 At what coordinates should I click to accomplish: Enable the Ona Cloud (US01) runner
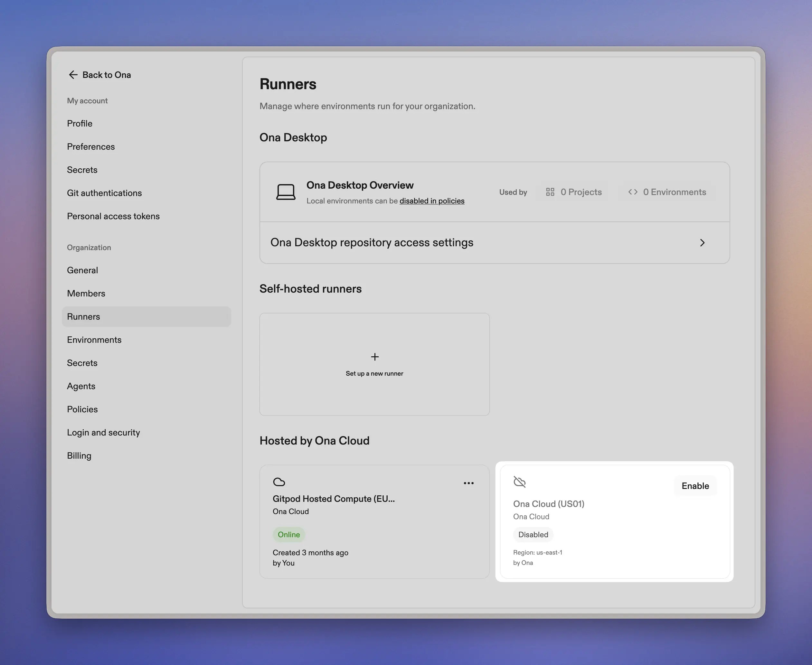coord(695,486)
